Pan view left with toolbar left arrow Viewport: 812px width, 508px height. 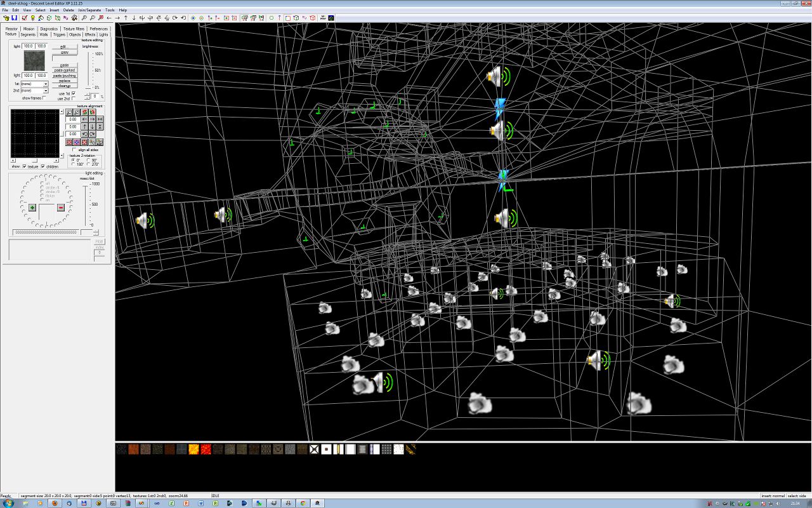click(x=109, y=18)
